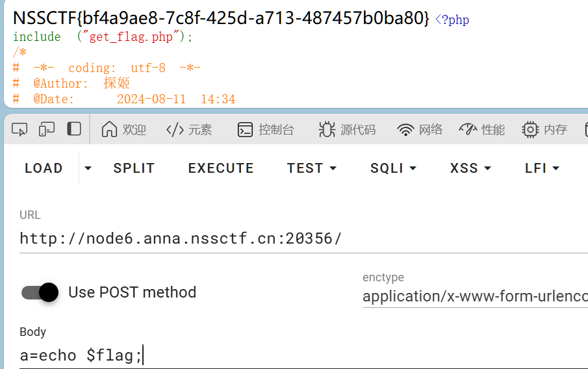Open the Elements (元素) panel tab
Screen dimensions: 588x369
pyautogui.click(x=189, y=129)
